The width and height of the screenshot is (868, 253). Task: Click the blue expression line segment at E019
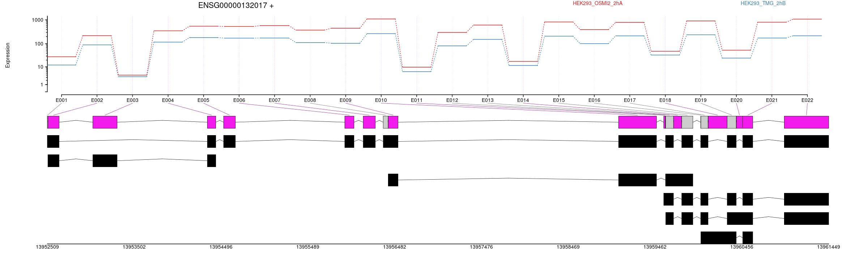pos(701,35)
